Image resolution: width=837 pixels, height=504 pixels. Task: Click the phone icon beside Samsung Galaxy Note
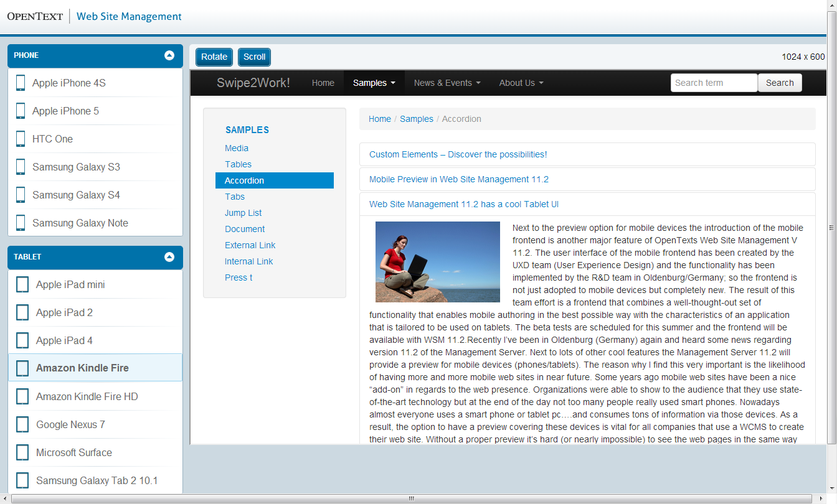21,223
